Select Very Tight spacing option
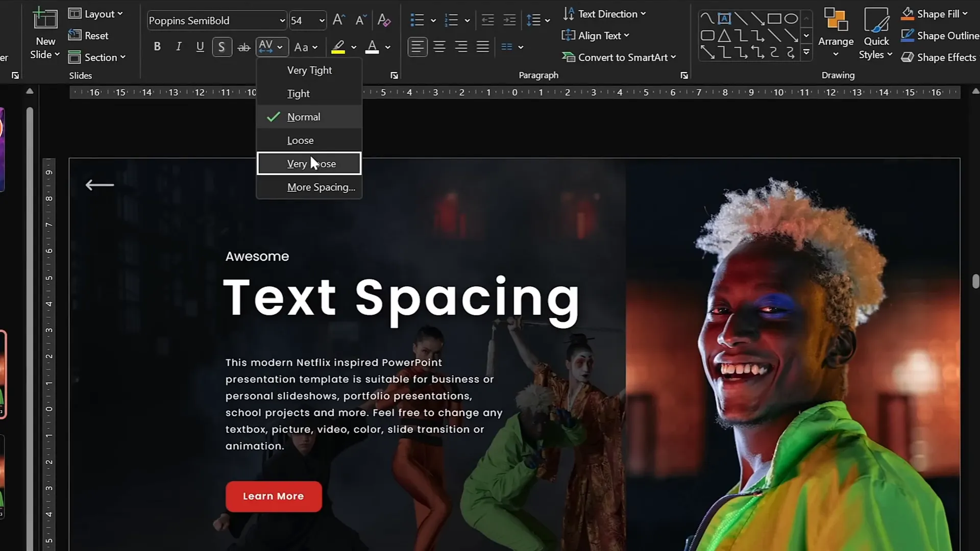The width and height of the screenshot is (980, 551). [x=309, y=70]
